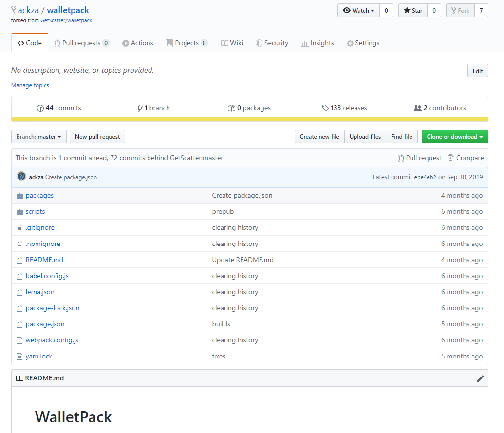Screen dimensions: 504x433
Task: Click New pull request button
Action: pos(97,136)
